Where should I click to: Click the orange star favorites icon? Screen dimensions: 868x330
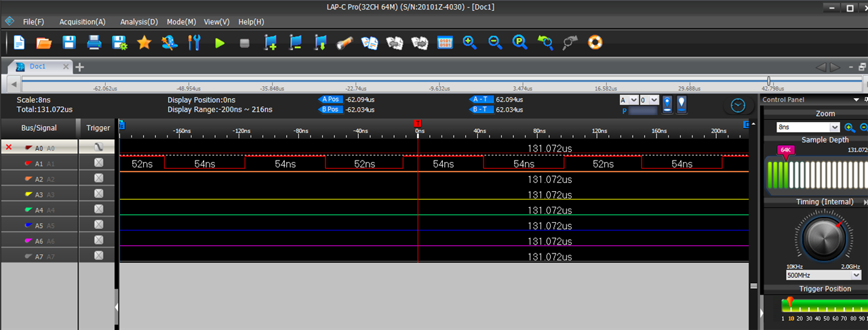tap(144, 43)
